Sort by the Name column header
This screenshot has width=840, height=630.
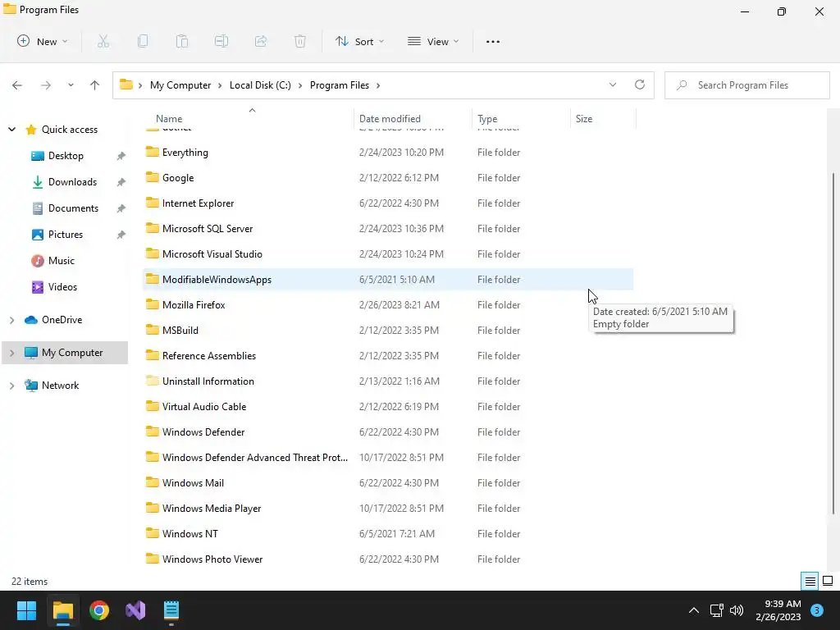click(249, 119)
